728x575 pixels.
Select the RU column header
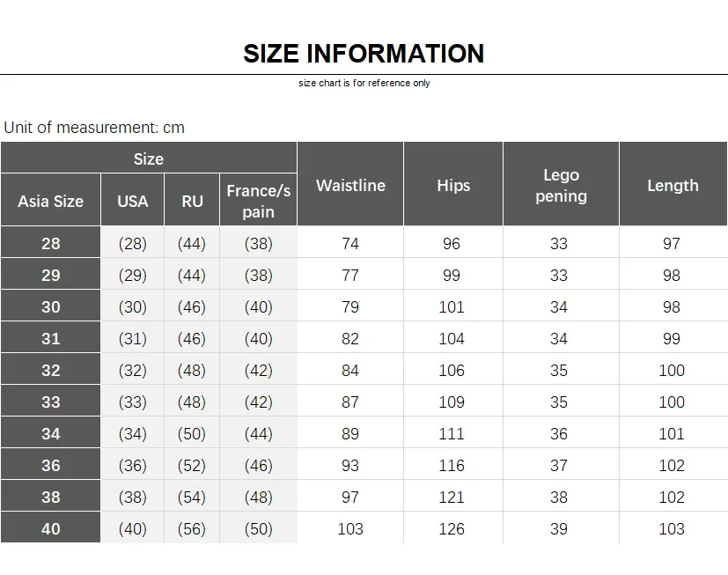tap(192, 201)
